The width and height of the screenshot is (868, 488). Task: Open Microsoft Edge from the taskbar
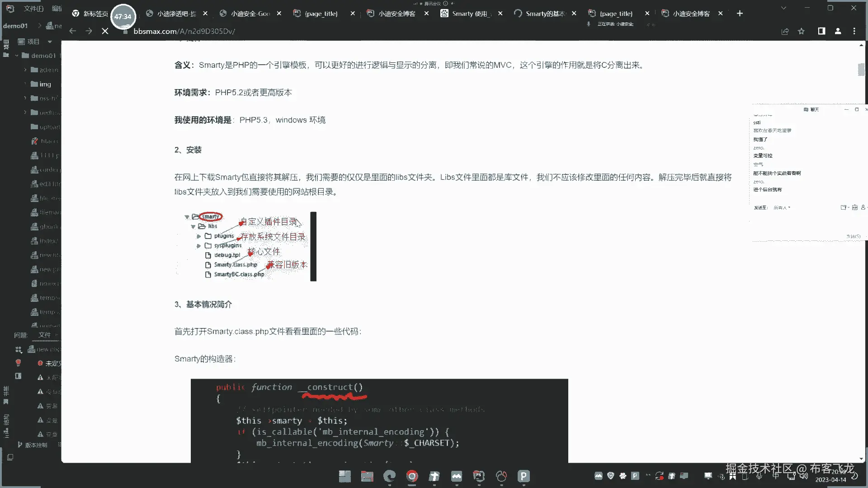click(x=389, y=476)
